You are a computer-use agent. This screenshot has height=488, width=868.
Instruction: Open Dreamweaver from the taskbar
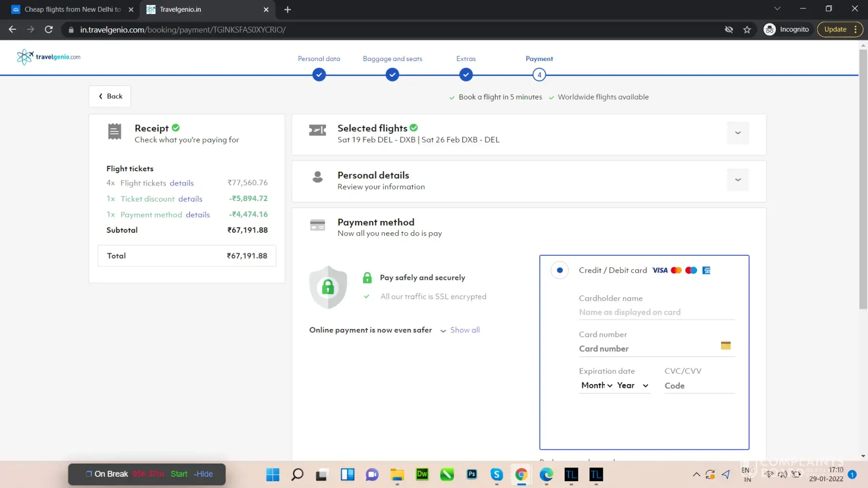(422, 474)
